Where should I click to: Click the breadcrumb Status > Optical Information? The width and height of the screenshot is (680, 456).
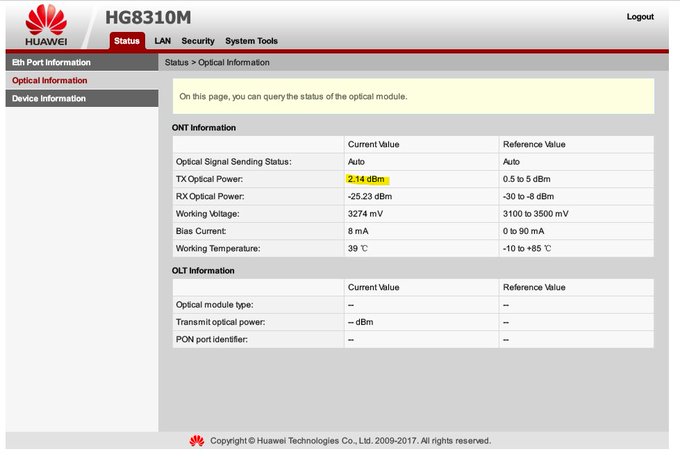pos(217,62)
